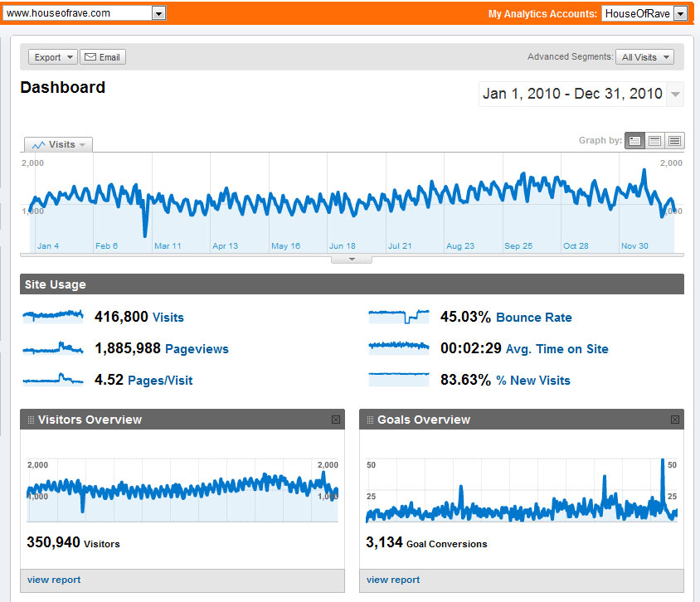Open the www.houseofrave.com profile dropdown

[159, 13]
